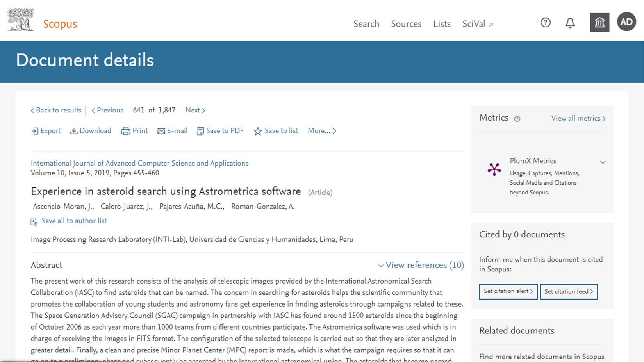Go to Next document
Viewport: 644px width, 362px height.
pyautogui.click(x=195, y=110)
